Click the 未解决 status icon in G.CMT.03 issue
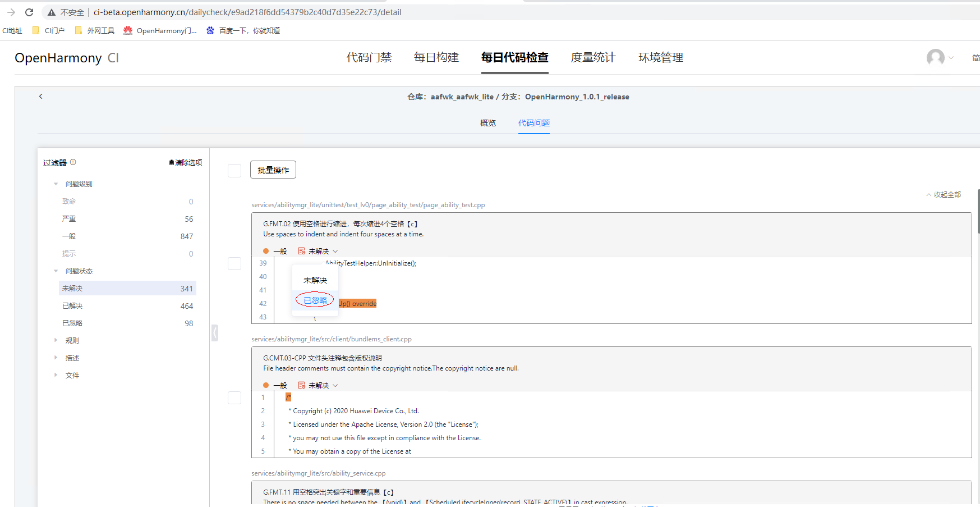Viewport: 980px width, 507px height. coord(302,385)
